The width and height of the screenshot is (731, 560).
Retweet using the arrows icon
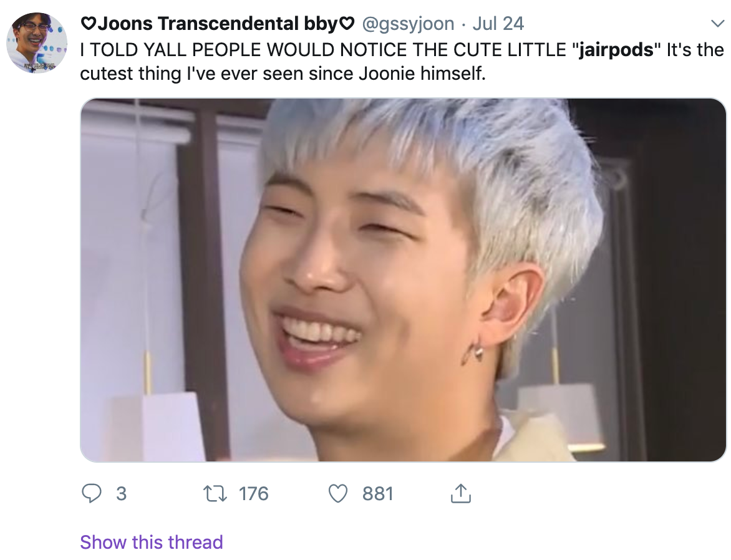click(x=215, y=493)
